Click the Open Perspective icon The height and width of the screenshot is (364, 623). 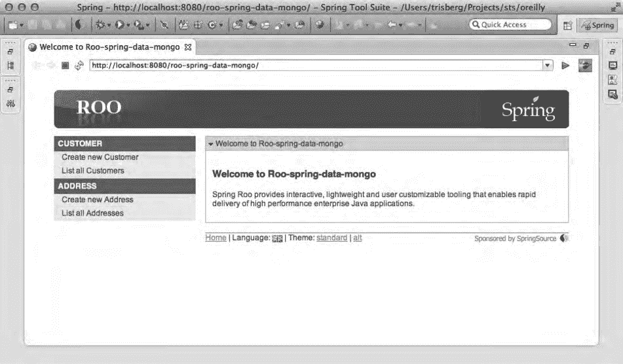click(567, 26)
